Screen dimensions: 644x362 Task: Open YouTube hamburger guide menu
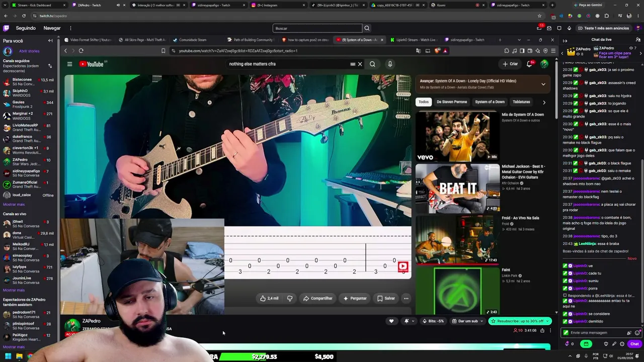tap(70, 64)
